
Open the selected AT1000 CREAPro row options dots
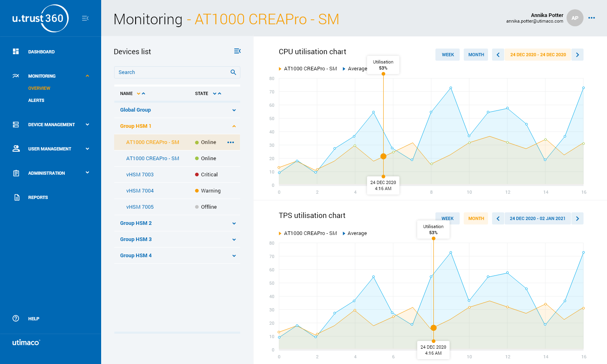tap(231, 142)
